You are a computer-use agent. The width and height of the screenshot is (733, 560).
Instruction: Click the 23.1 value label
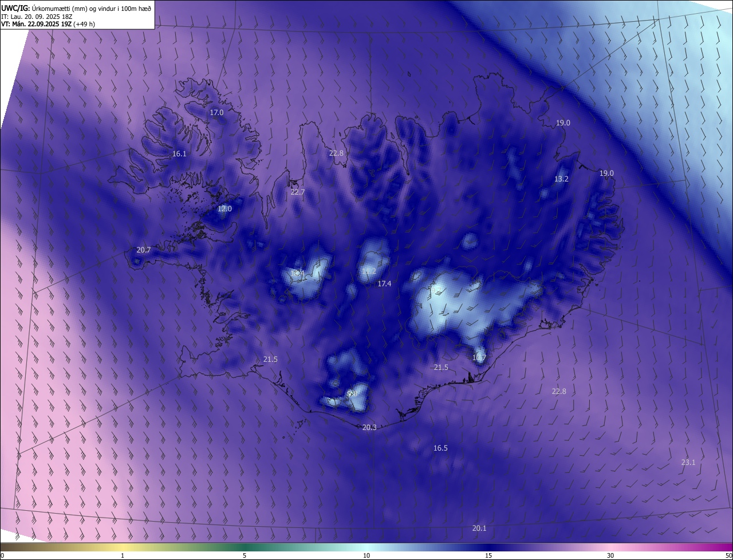tap(688, 463)
